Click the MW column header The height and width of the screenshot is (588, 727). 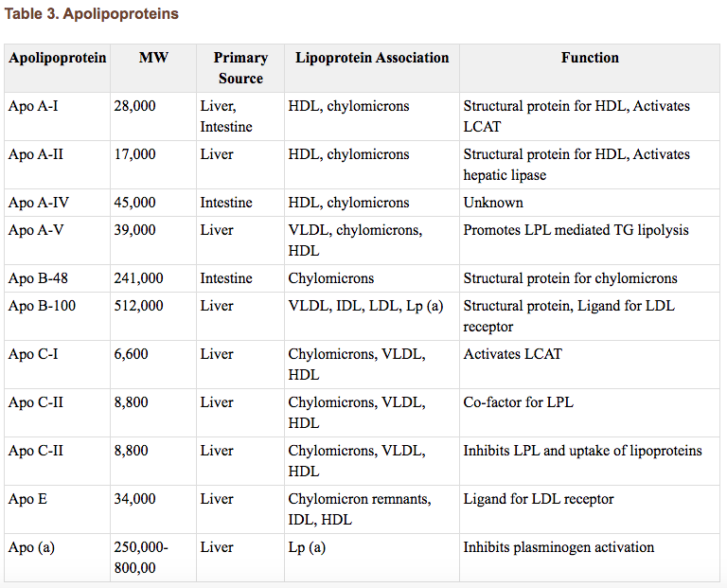pos(153,58)
